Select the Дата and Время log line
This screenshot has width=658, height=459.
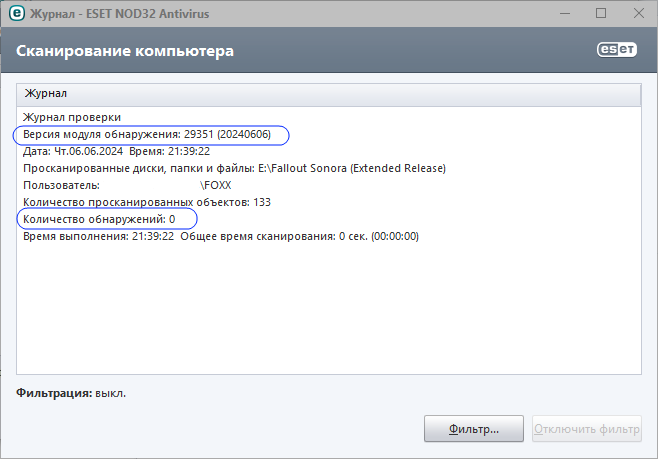tap(116, 151)
